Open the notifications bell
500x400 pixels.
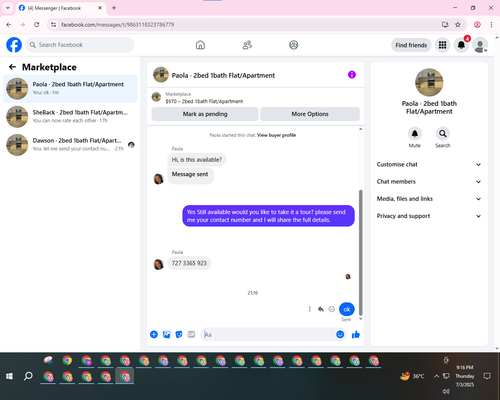(x=461, y=45)
